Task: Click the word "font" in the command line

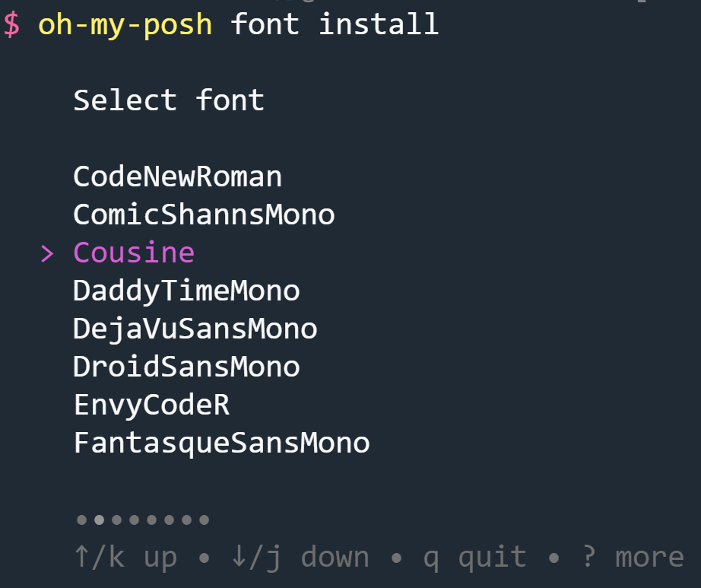Action: 265,25
